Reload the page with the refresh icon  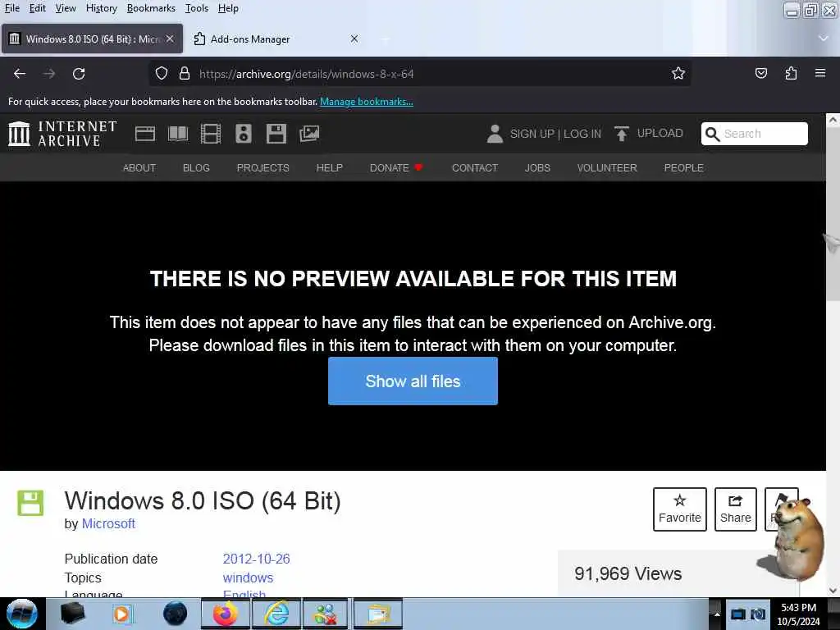click(79, 73)
